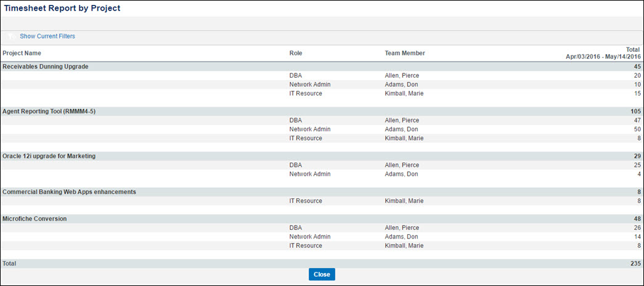The width and height of the screenshot is (644, 286).
Task: Click Kimball, Marie under Agent Reporting Tool
Action: tap(404, 139)
